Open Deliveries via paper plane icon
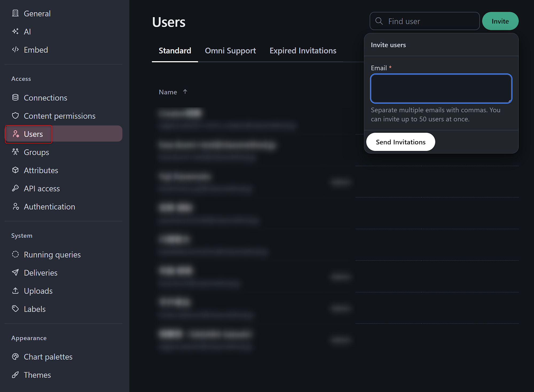Image resolution: width=534 pixels, height=392 pixels. pyautogui.click(x=15, y=272)
